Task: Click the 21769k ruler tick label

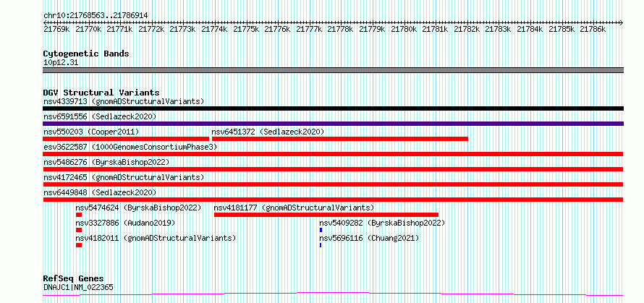Action: pyautogui.click(x=56, y=29)
